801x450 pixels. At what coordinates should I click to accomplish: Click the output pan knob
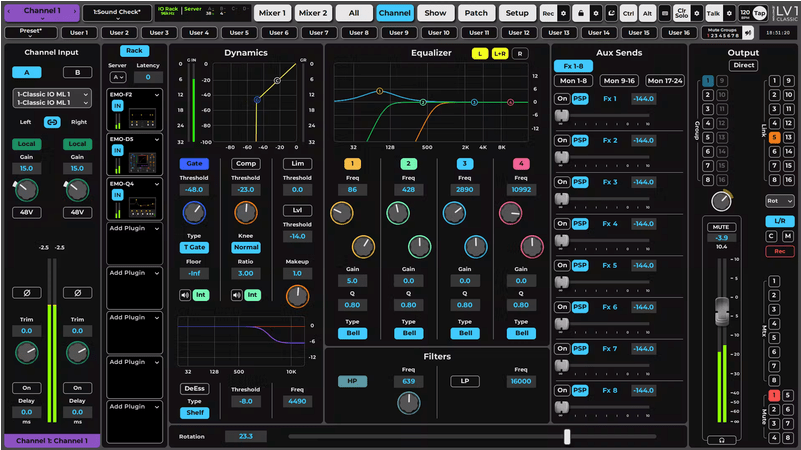pos(721,201)
